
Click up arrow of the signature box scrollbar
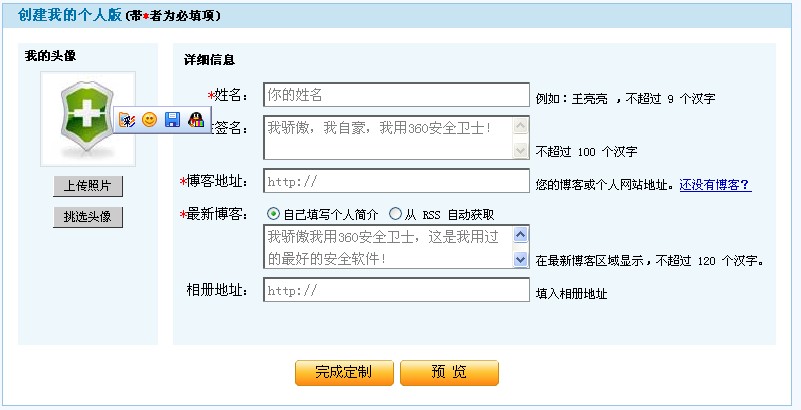point(520,126)
